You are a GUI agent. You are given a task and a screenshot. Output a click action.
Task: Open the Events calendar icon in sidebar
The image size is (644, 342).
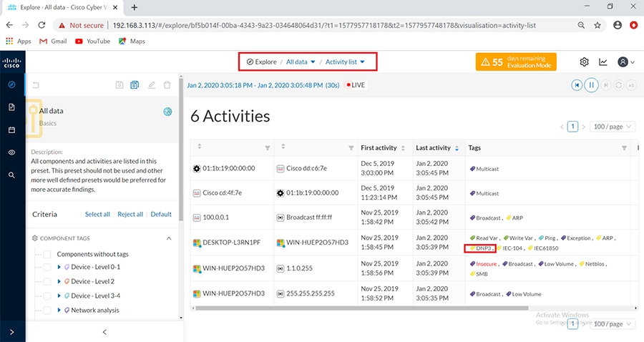click(11, 130)
